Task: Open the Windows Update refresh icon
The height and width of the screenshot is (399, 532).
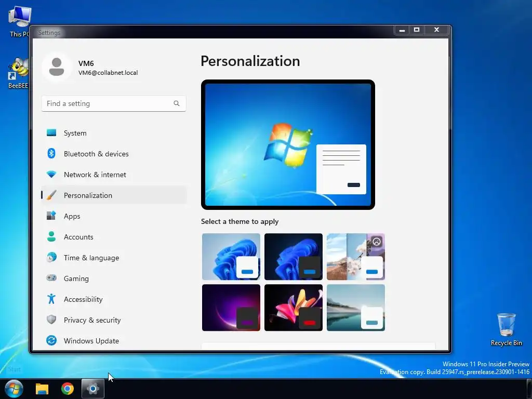Action: [x=51, y=340]
